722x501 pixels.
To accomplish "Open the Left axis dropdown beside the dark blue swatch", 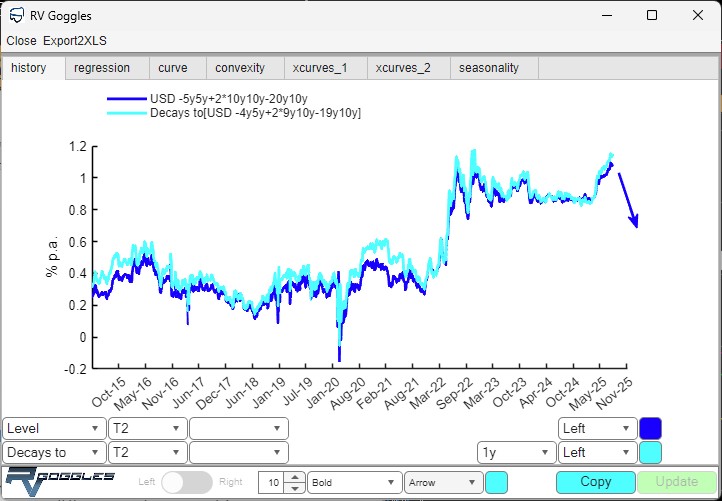I will pyautogui.click(x=597, y=429).
